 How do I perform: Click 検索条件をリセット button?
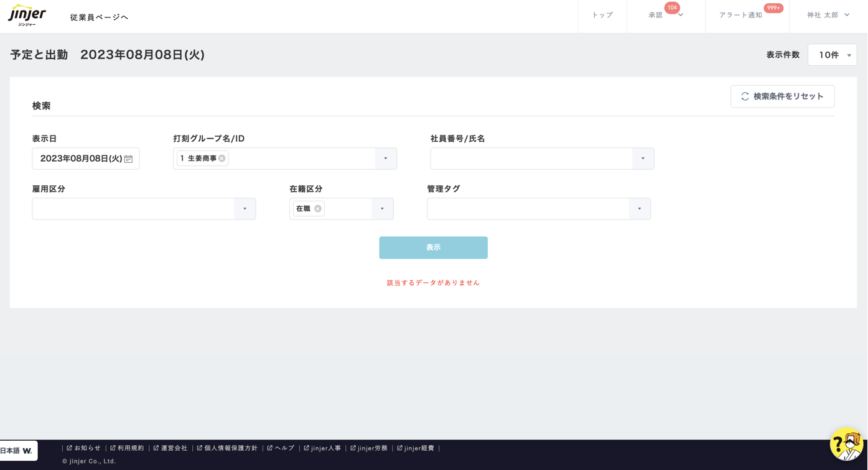[x=782, y=96]
